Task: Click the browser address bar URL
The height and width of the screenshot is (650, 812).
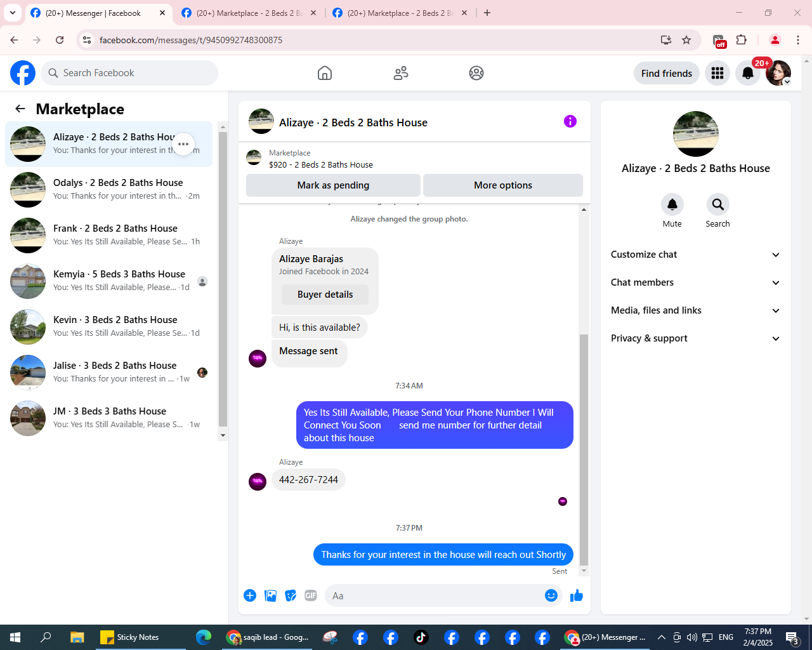Action: coord(191,40)
